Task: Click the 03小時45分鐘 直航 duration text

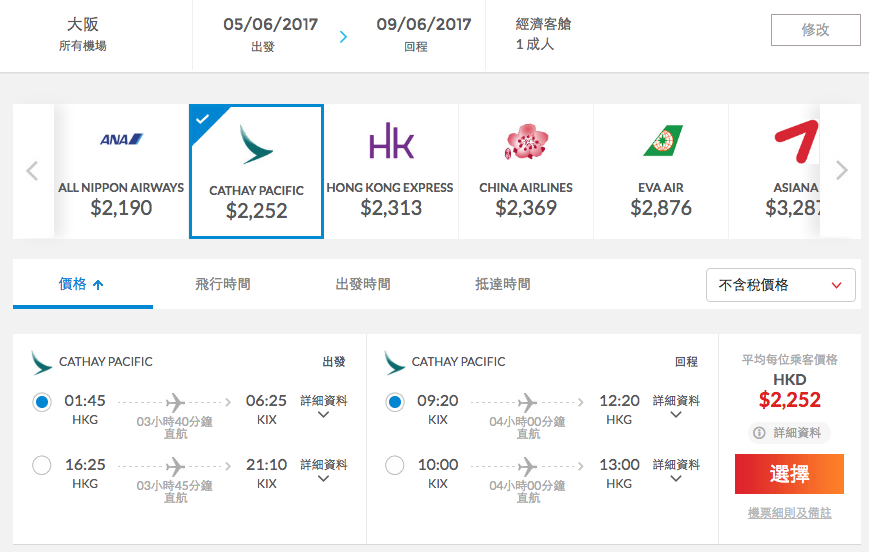Action: pyautogui.click(x=175, y=492)
